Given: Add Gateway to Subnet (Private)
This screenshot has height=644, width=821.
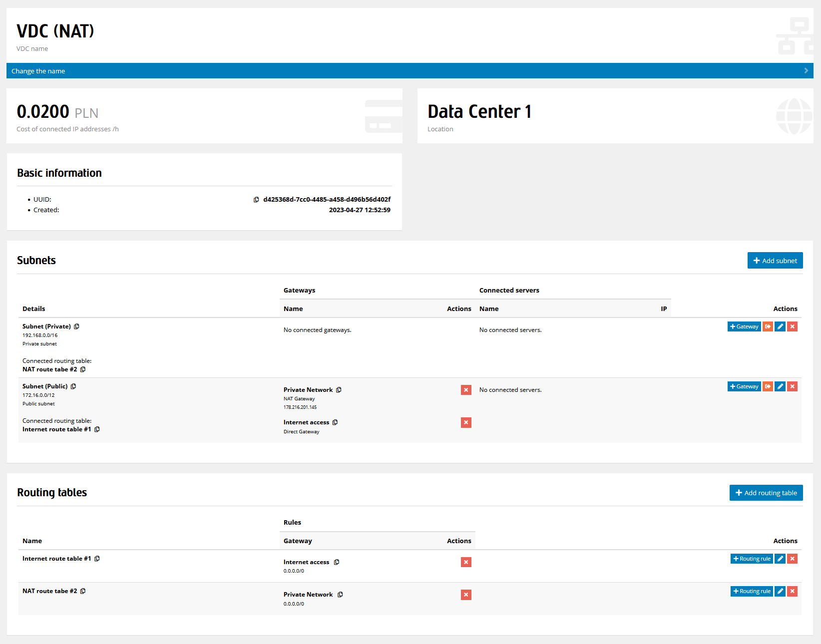Looking at the screenshot, I should click(744, 326).
